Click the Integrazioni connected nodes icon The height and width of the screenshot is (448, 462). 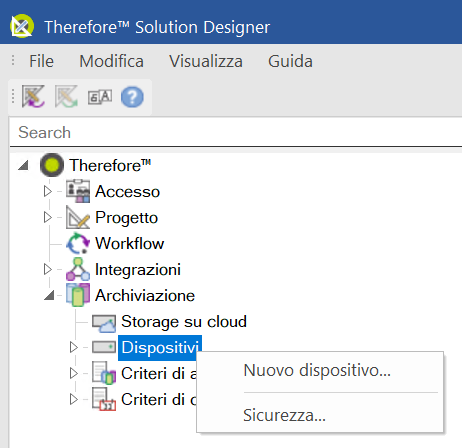click(78, 269)
